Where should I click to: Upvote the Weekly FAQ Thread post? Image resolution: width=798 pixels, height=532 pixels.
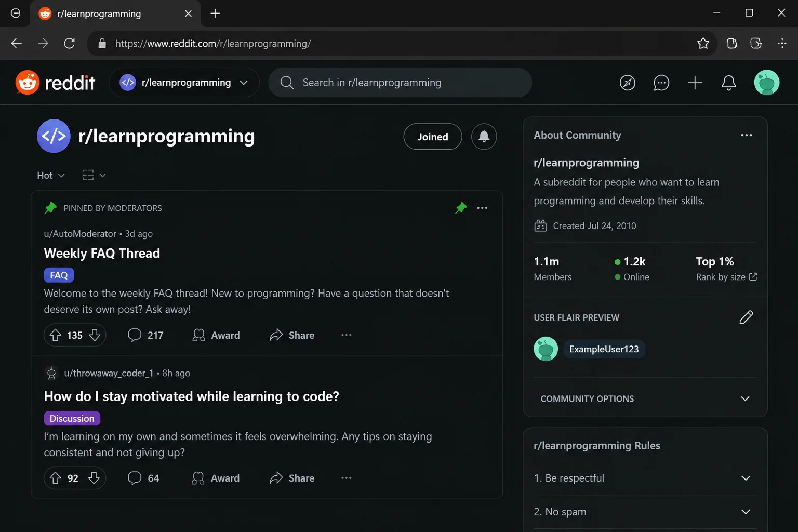tap(56, 335)
